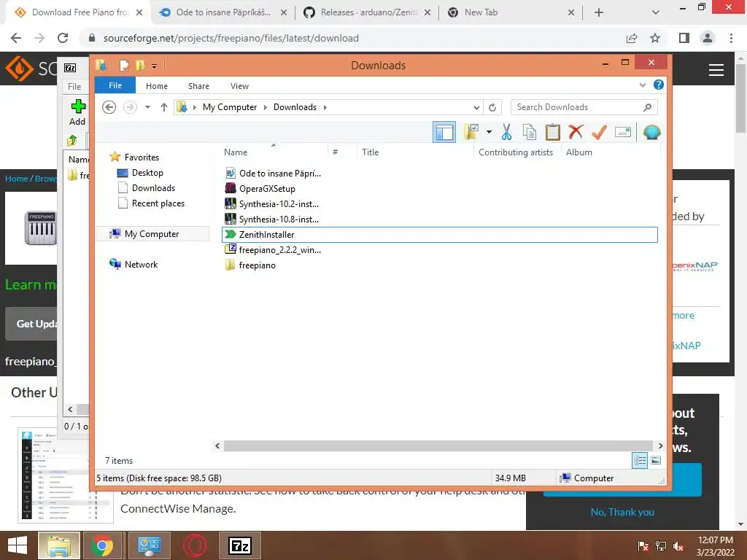Click the orange checkmark Properties icon
747x560 pixels.
[599, 132]
